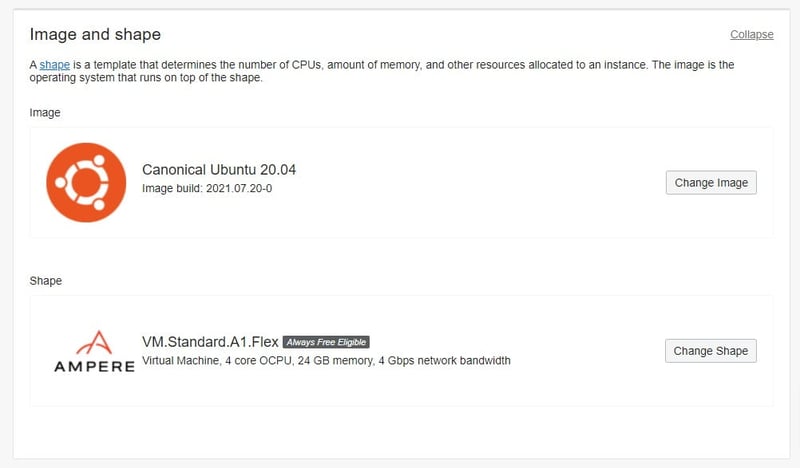Screen dimensions: 800x468
Task: Click the Image and shape heading
Action: (95, 35)
